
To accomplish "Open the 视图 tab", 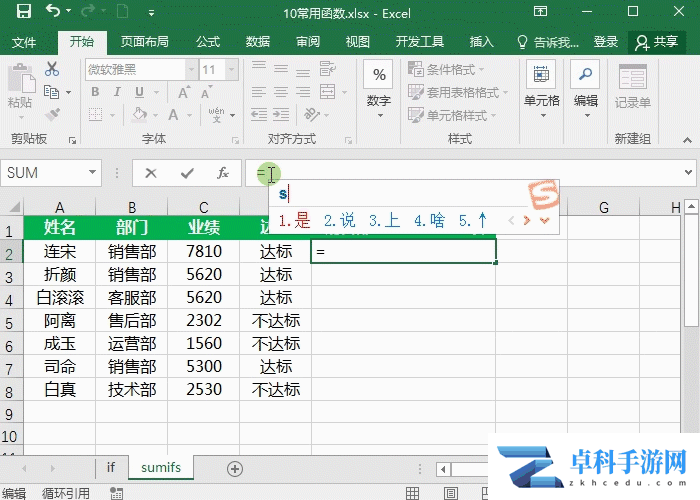I will coord(357,42).
